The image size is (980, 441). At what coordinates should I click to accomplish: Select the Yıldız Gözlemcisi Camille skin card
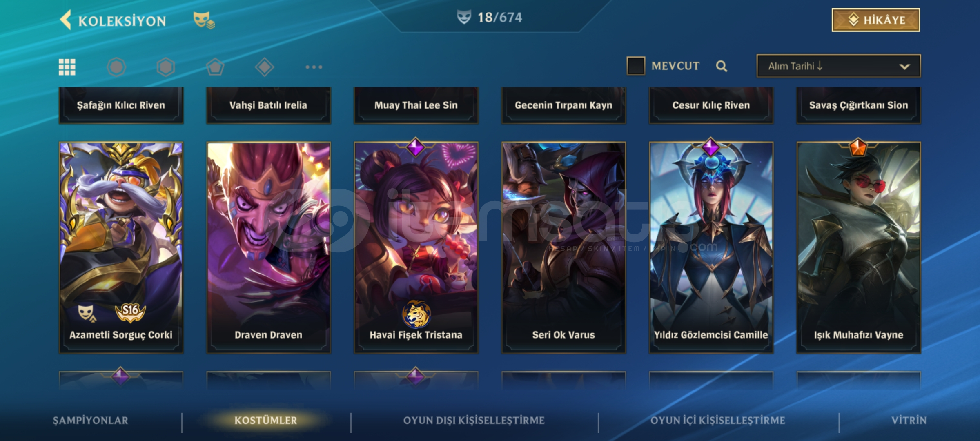click(x=711, y=247)
